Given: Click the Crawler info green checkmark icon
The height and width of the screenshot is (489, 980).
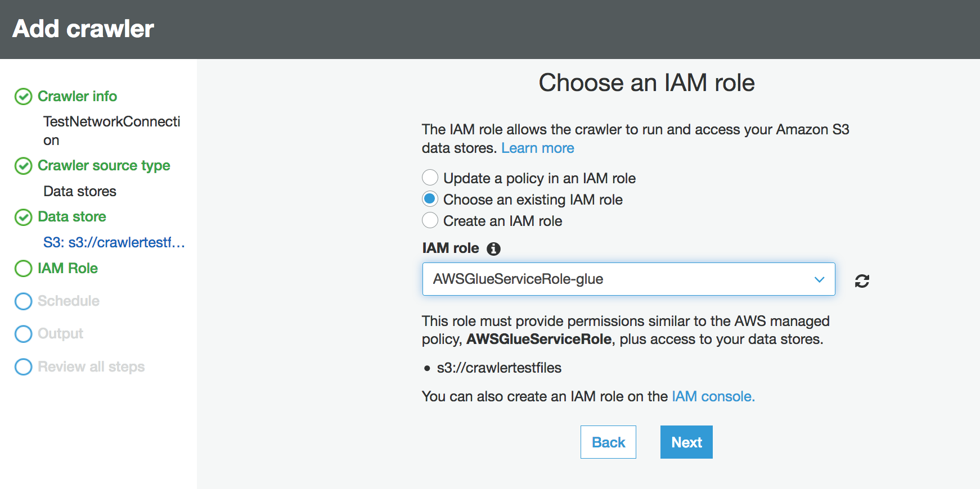Looking at the screenshot, I should pyautogui.click(x=23, y=97).
